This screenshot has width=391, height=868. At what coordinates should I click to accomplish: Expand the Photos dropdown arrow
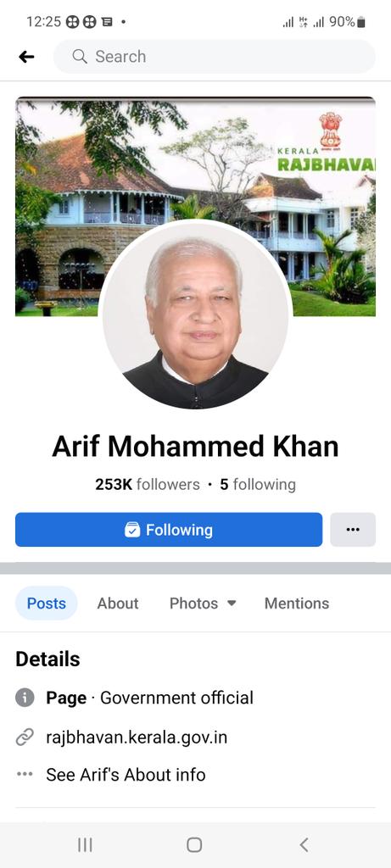(x=232, y=603)
